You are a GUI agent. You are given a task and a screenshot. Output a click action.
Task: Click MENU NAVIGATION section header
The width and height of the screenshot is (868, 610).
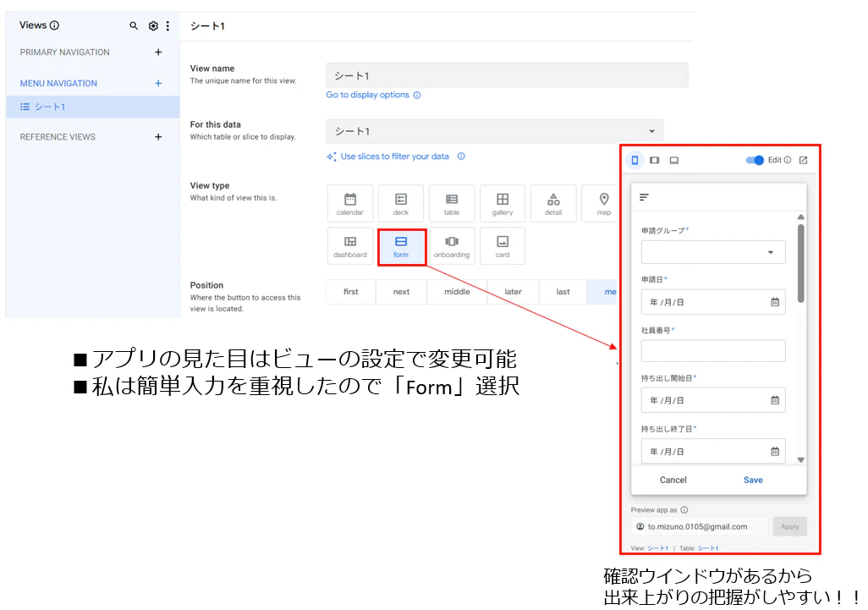(x=58, y=83)
